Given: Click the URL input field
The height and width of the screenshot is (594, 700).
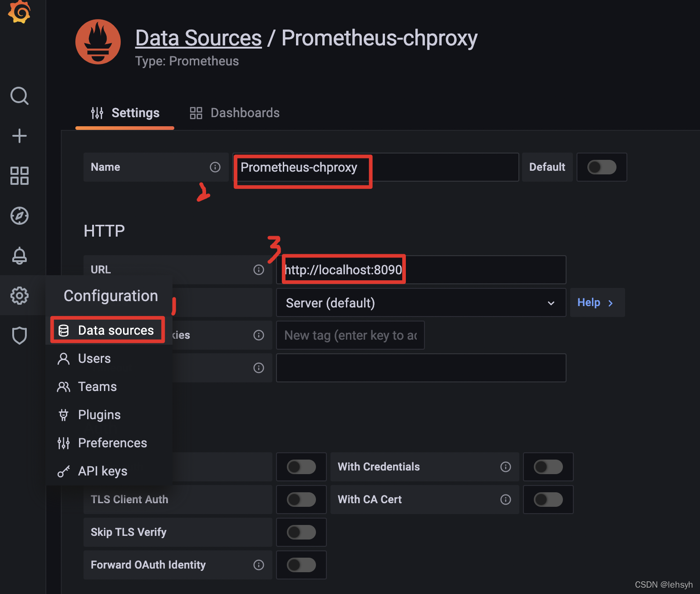Looking at the screenshot, I should point(421,270).
